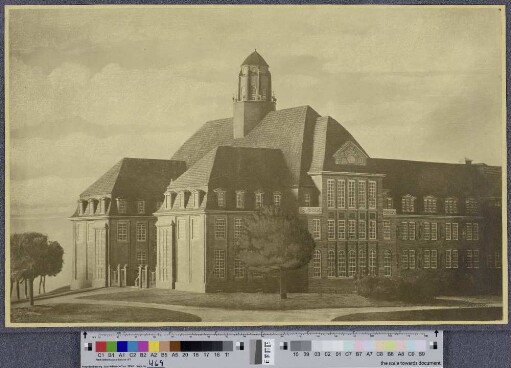
Task: Click the cyan C2 color patch
Action: 133,346
